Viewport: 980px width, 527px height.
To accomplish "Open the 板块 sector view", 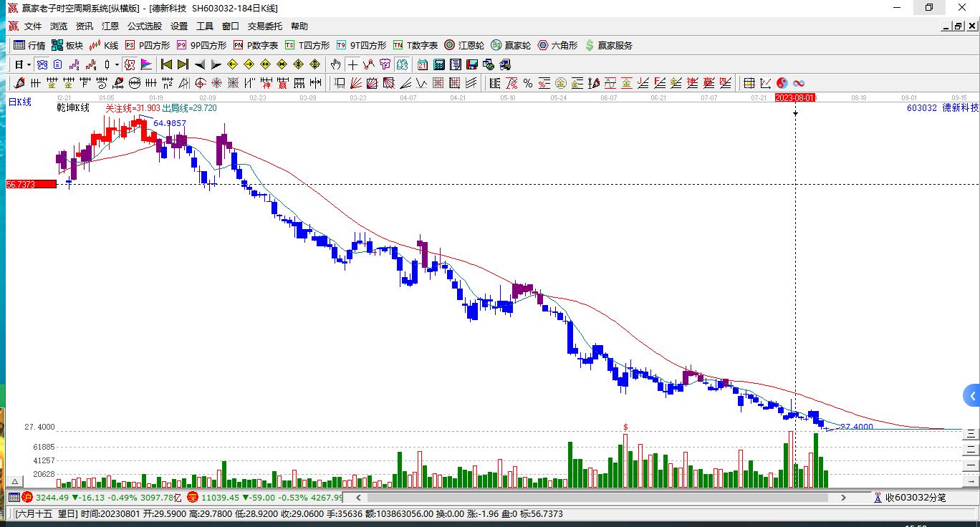I will [x=67, y=45].
